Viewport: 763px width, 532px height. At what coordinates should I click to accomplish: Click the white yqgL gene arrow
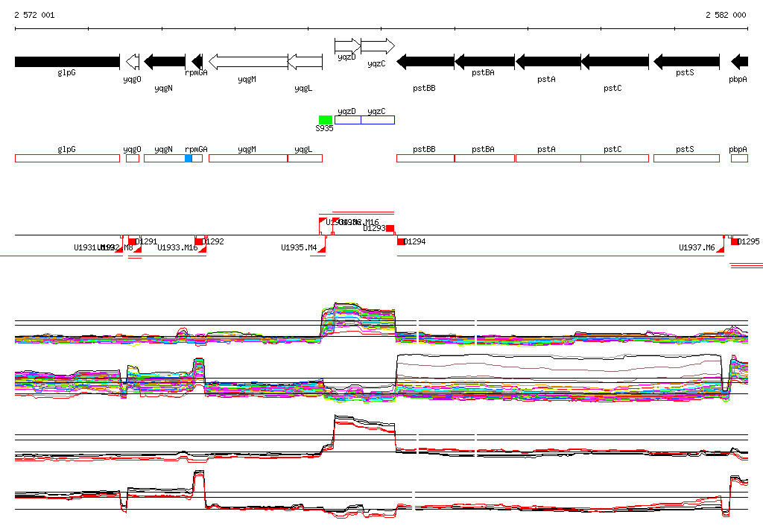coord(305,62)
